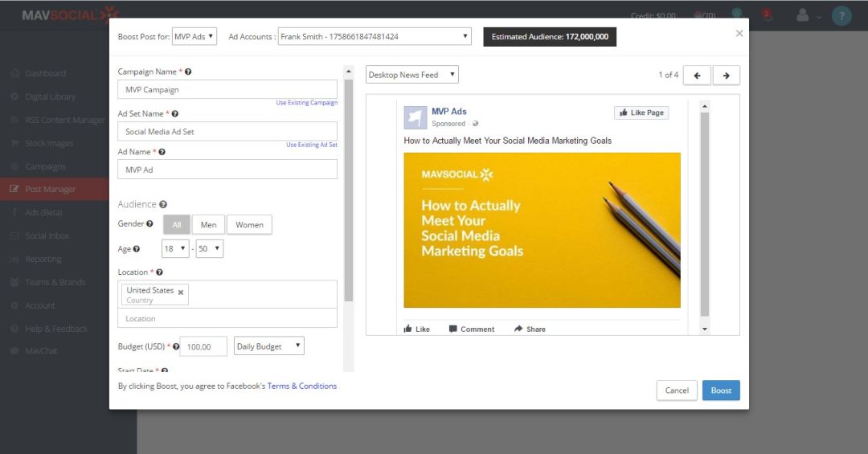The image size is (868, 454).
Task: Click the Share arrow in ad preview
Action: [x=518, y=329]
